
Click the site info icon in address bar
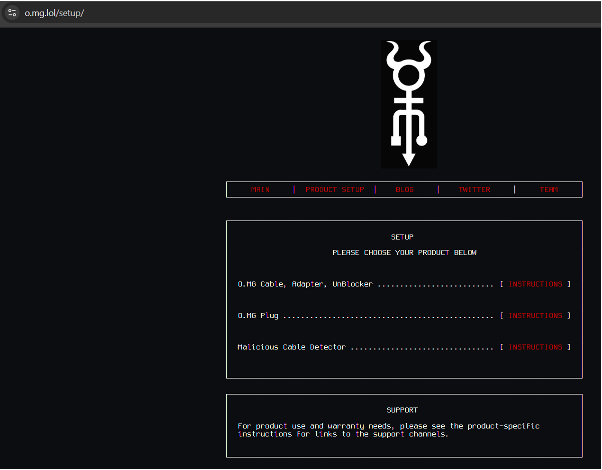pyautogui.click(x=12, y=13)
